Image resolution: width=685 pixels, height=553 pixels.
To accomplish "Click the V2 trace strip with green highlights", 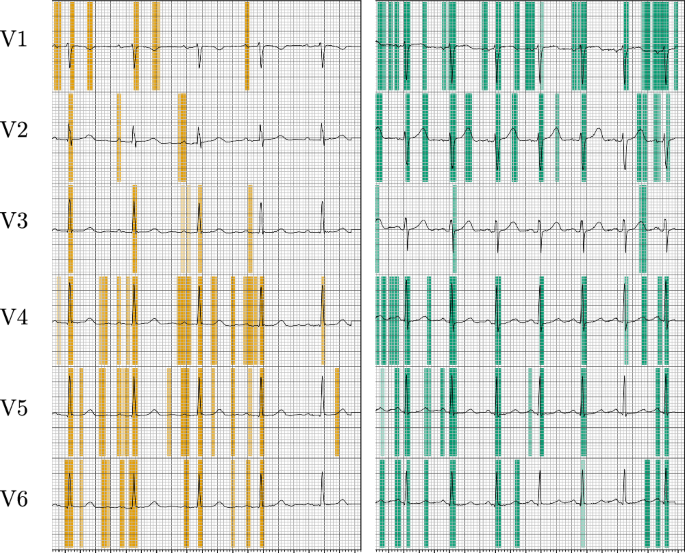I will point(530,137).
